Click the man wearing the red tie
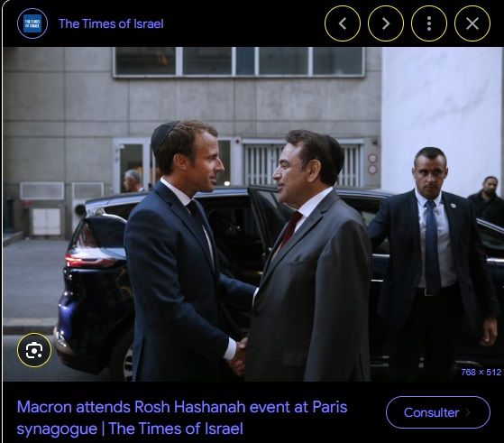 pos(308,257)
